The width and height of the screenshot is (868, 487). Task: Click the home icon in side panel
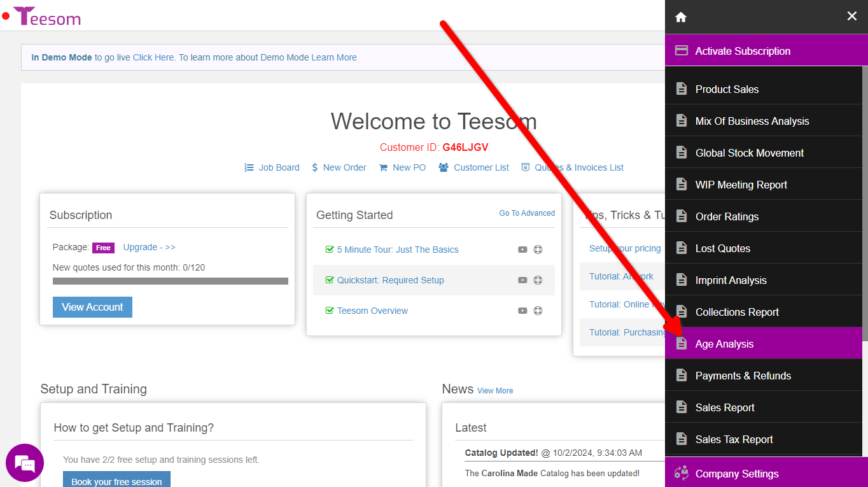tap(681, 17)
